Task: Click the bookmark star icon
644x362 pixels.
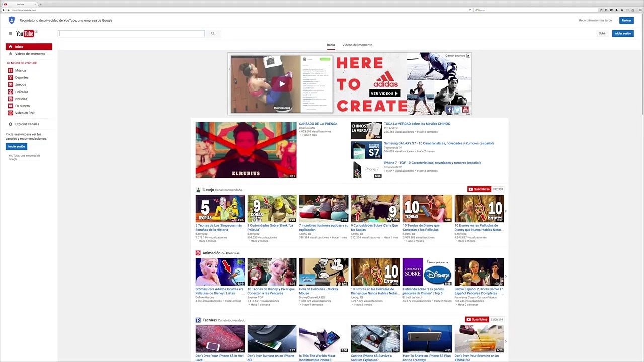Action: coord(601,10)
